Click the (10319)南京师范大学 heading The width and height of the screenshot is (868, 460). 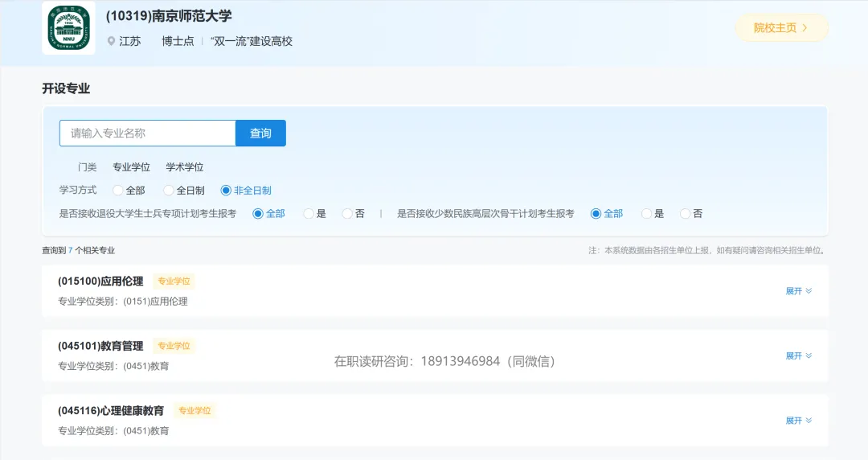coord(169,16)
